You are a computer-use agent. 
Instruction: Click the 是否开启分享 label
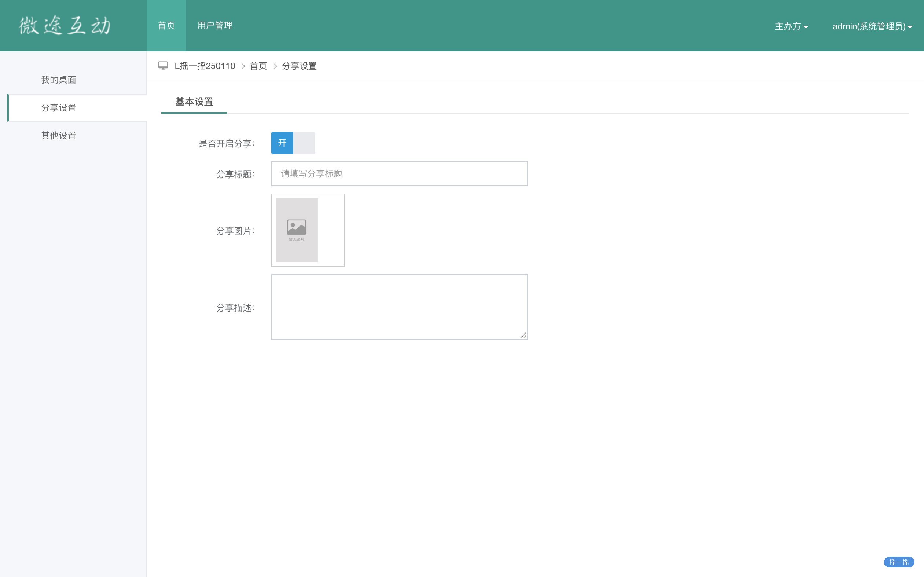[227, 144]
